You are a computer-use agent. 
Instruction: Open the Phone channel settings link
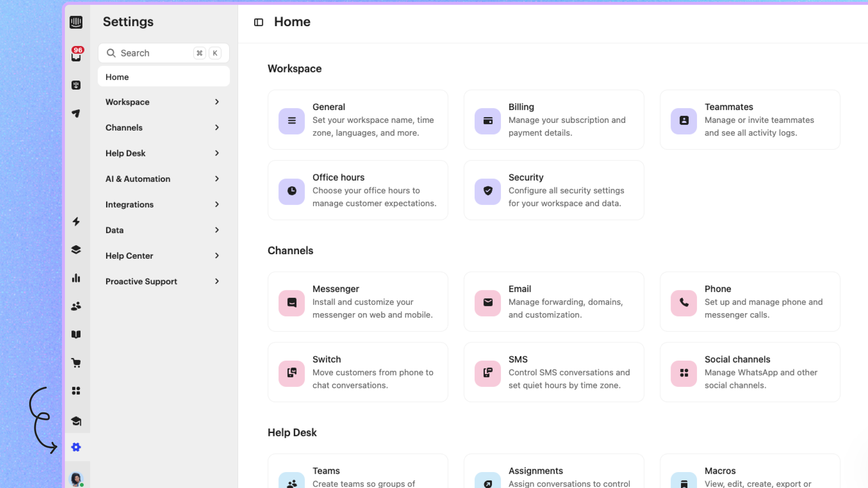tap(718, 289)
